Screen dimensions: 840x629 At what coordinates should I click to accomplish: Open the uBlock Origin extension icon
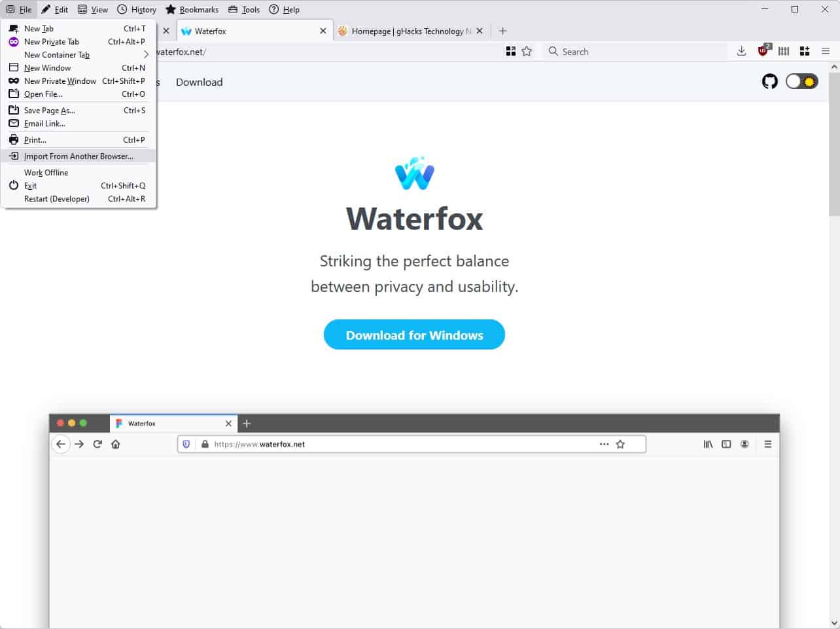click(x=763, y=51)
